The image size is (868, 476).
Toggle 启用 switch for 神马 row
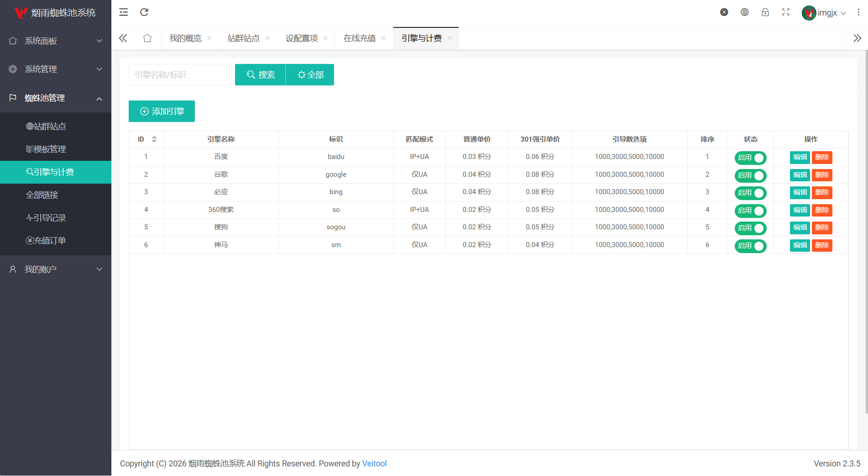(750, 246)
